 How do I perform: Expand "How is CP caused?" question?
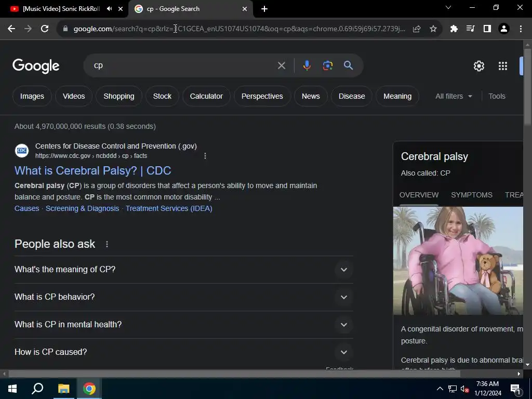183,352
